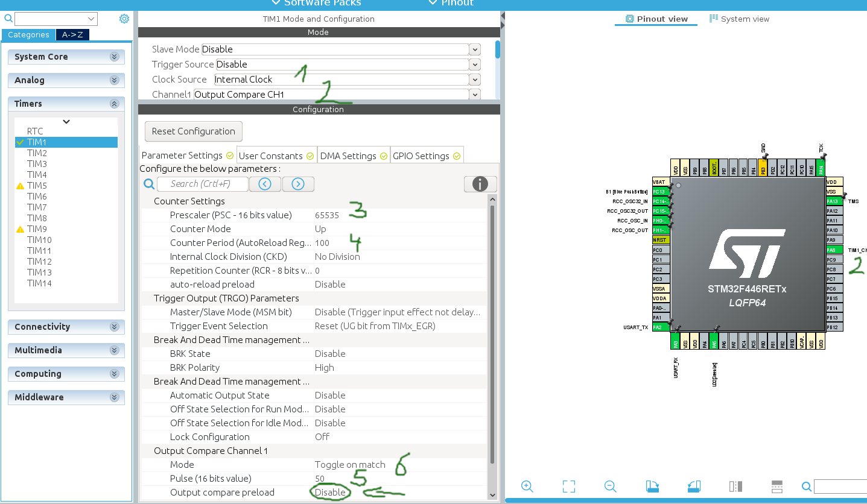This screenshot has height=504, width=867.
Task: Click the green checkmark beside TIM1
Action: pyautogui.click(x=21, y=142)
